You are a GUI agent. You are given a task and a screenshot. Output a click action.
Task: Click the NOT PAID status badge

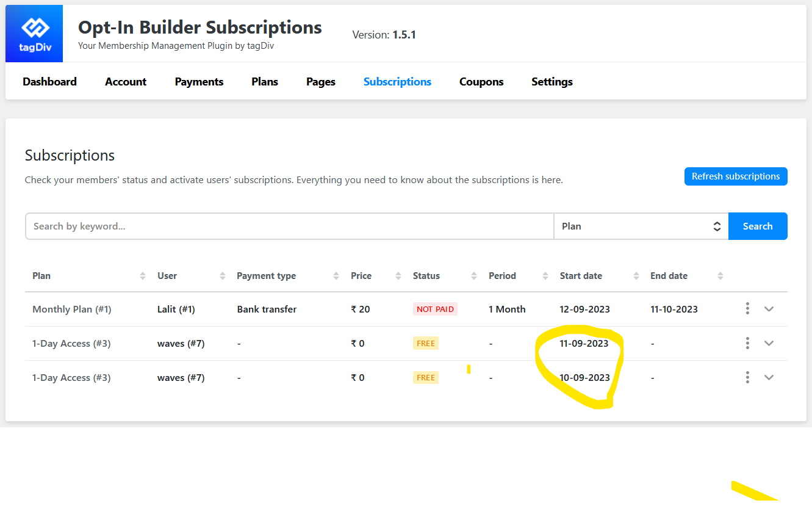(435, 309)
